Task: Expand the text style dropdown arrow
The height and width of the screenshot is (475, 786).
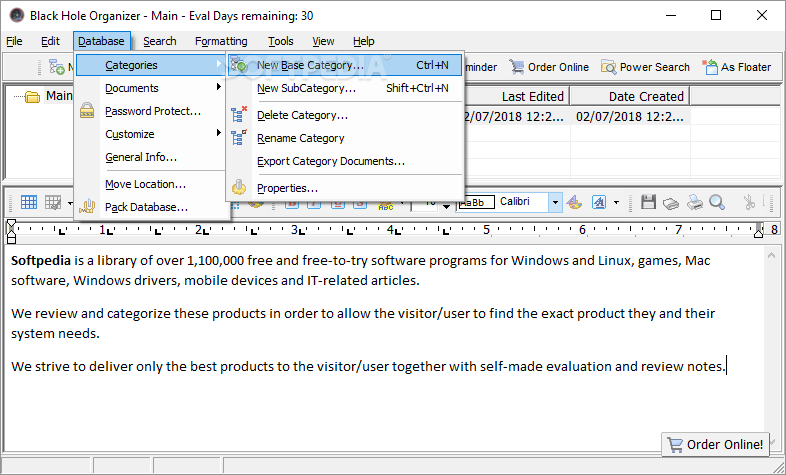Action: [617, 202]
